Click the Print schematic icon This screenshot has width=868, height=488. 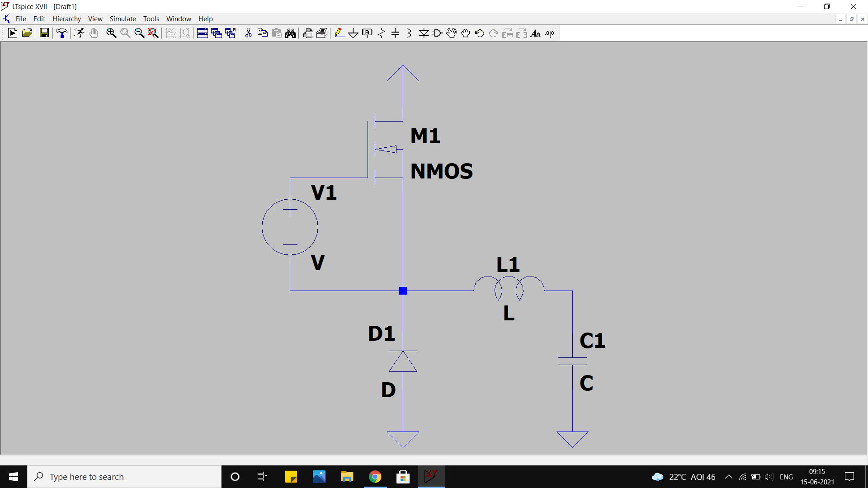pyautogui.click(x=308, y=33)
